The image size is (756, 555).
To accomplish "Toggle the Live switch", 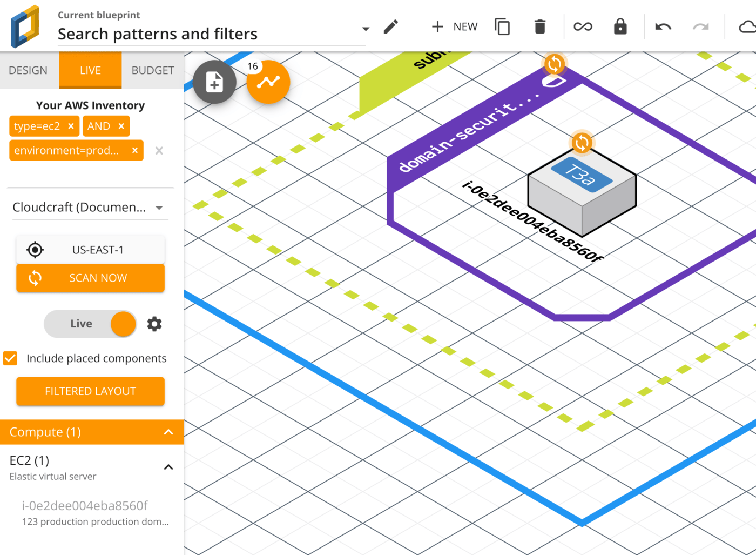I will click(90, 324).
